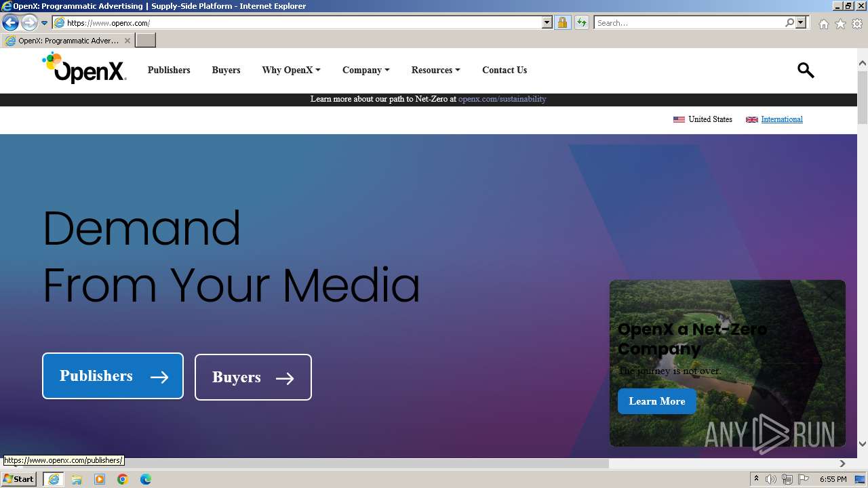
Task: Launch Chrome from taskbar
Action: pyautogui.click(x=123, y=479)
